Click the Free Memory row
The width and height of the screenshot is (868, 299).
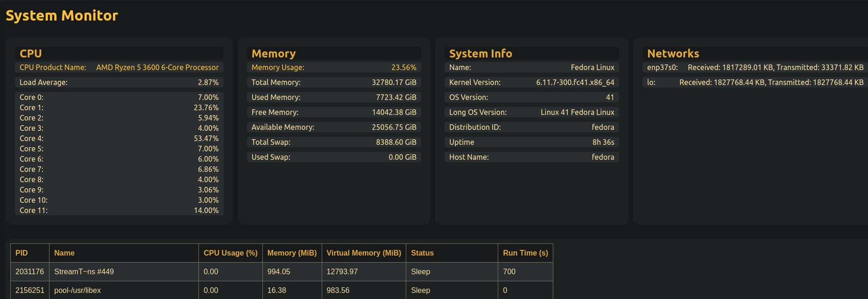[334, 112]
